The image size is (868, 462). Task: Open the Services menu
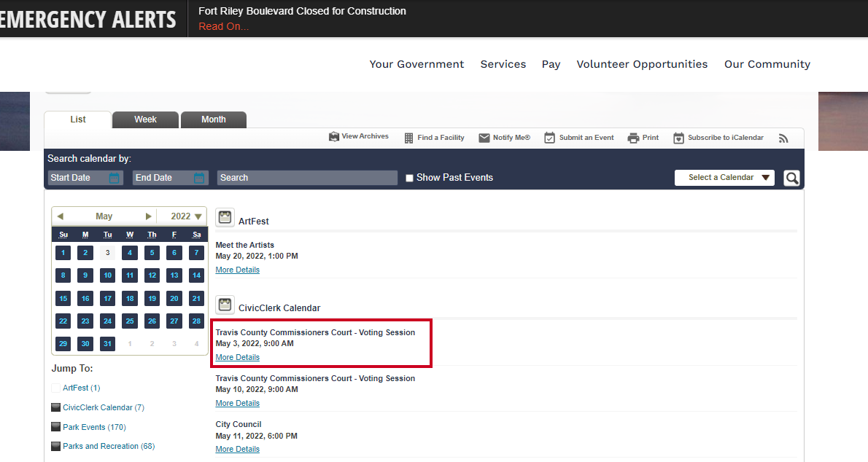tap(503, 64)
